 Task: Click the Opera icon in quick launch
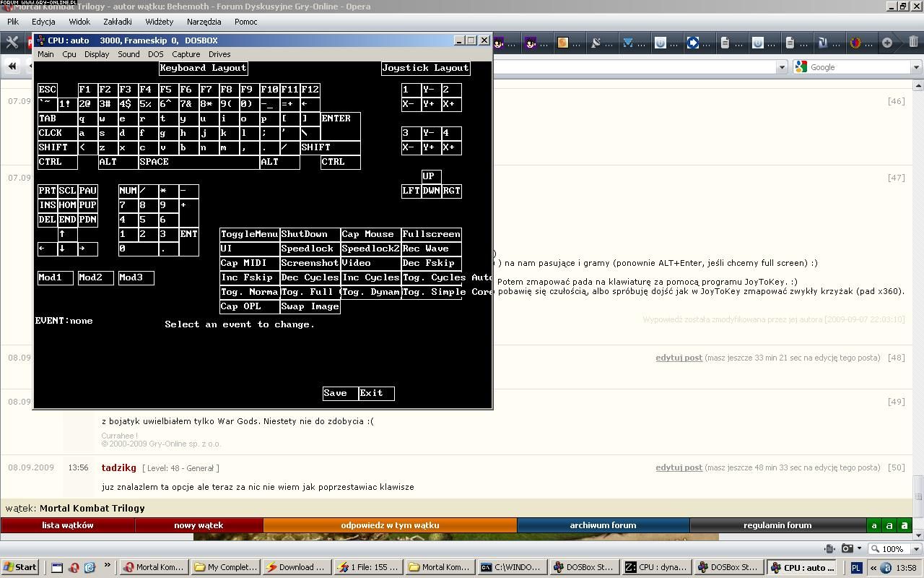pos(74,567)
